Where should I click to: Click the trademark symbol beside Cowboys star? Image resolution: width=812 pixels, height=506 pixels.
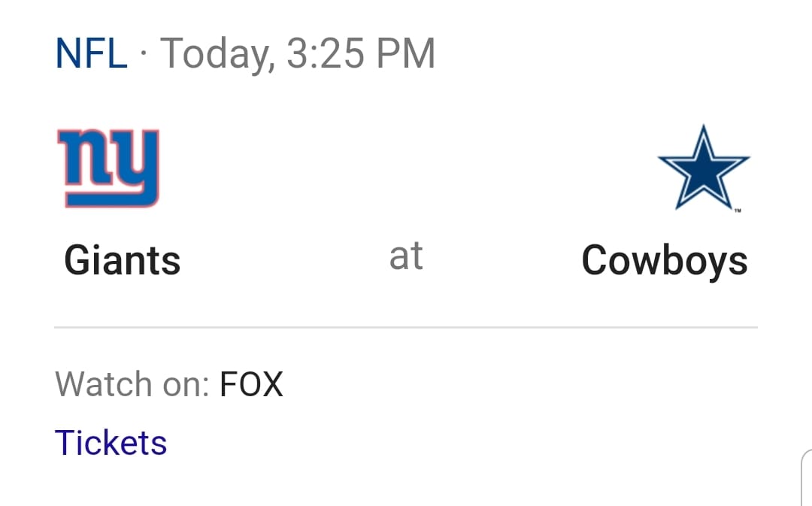coord(738,211)
